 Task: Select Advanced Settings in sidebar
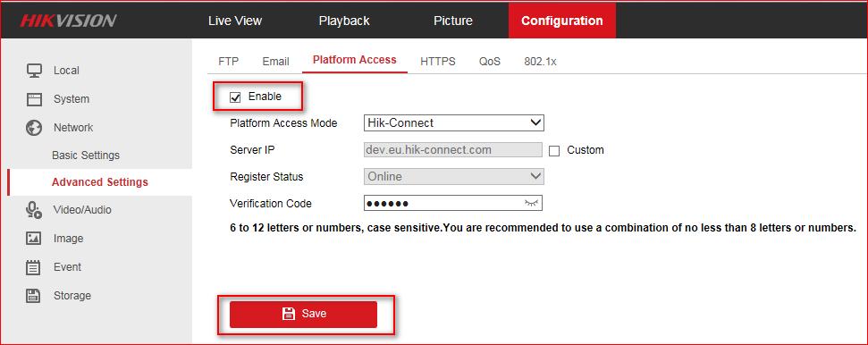pyautogui.click(x=100, y=182)
